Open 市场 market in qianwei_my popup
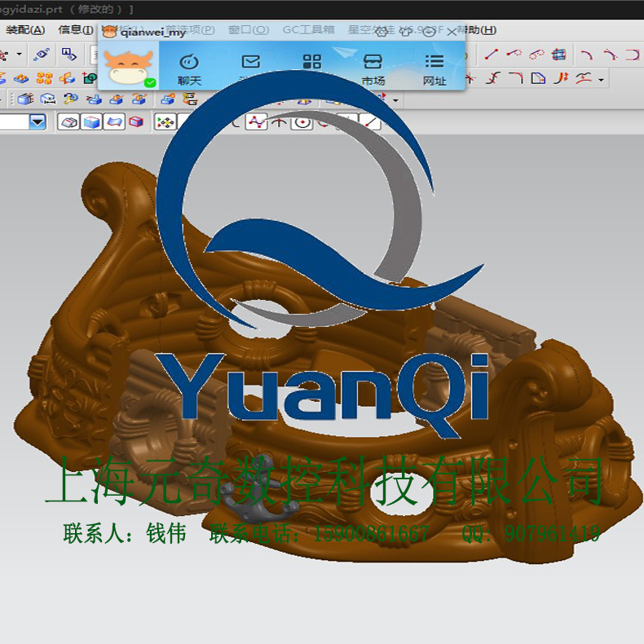The width and height of the screenshot is (644, 644). (x=373, y=69)
